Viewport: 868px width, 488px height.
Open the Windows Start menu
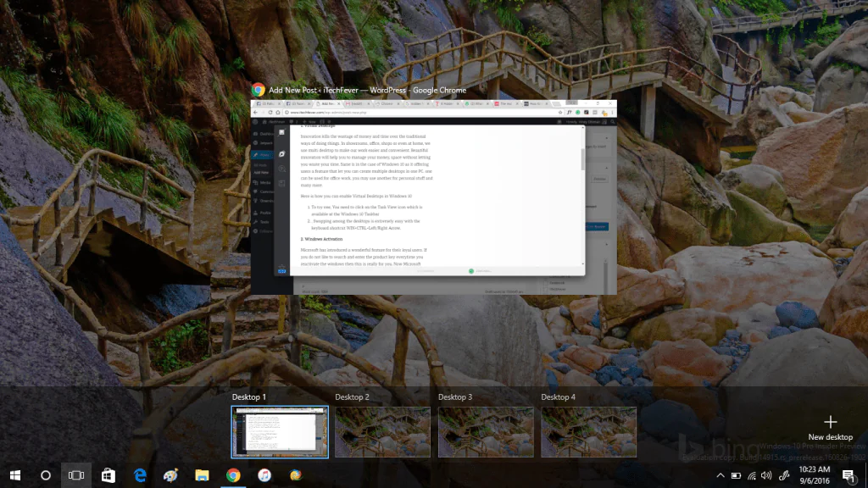point(15,475)
